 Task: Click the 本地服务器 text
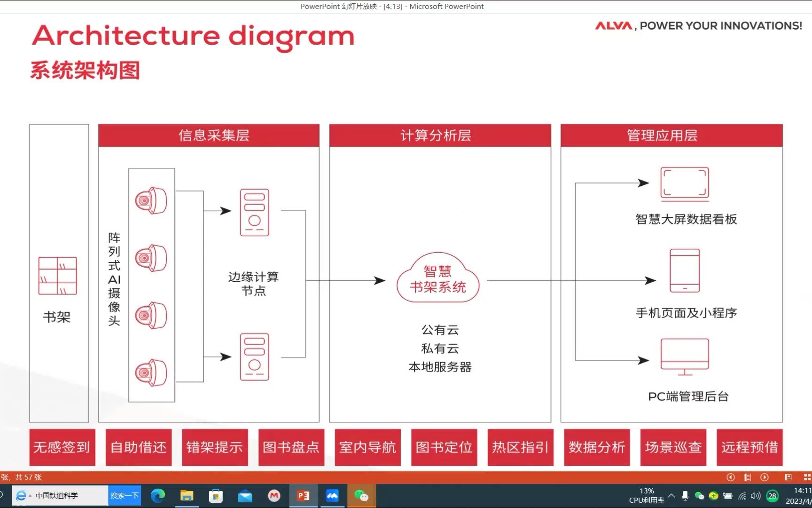pos(440,367)
